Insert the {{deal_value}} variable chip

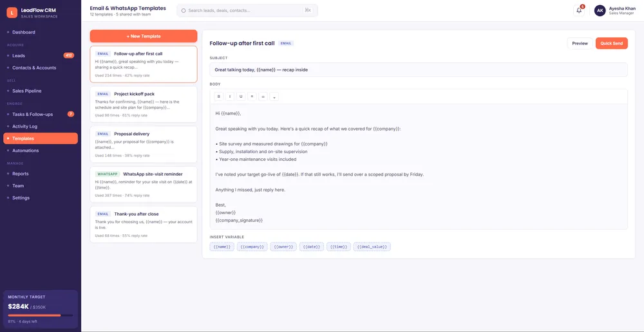(x=372, y=246)
